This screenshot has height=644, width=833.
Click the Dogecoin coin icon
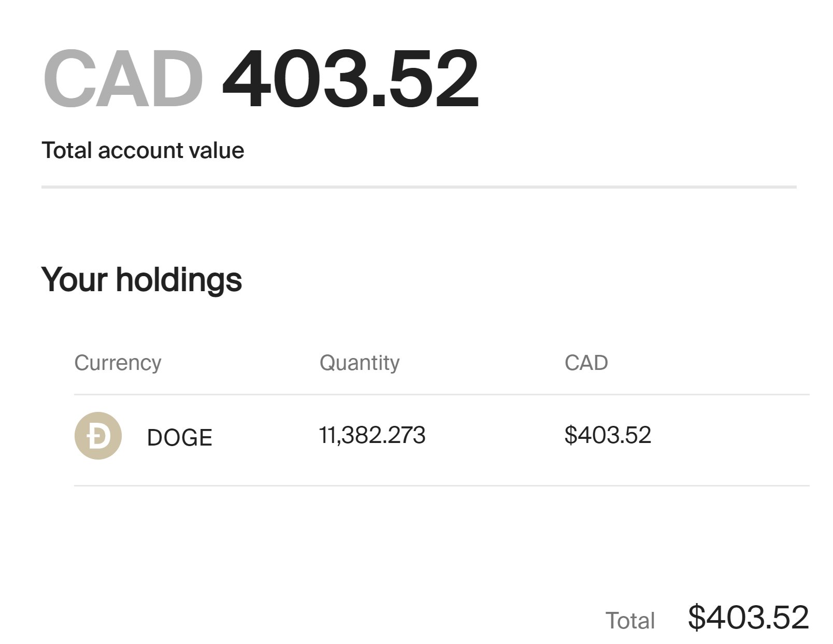(x=98, y=436)
